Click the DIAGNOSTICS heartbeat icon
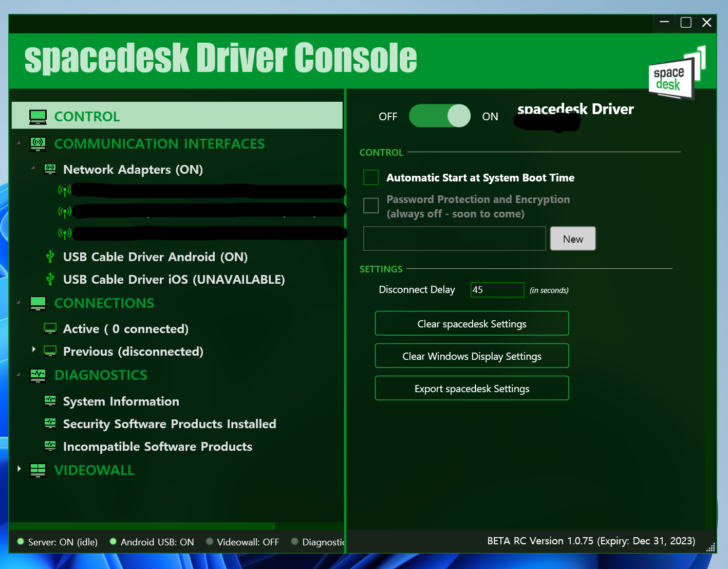This screenshot has height=569, width=728. click(38, 375)
